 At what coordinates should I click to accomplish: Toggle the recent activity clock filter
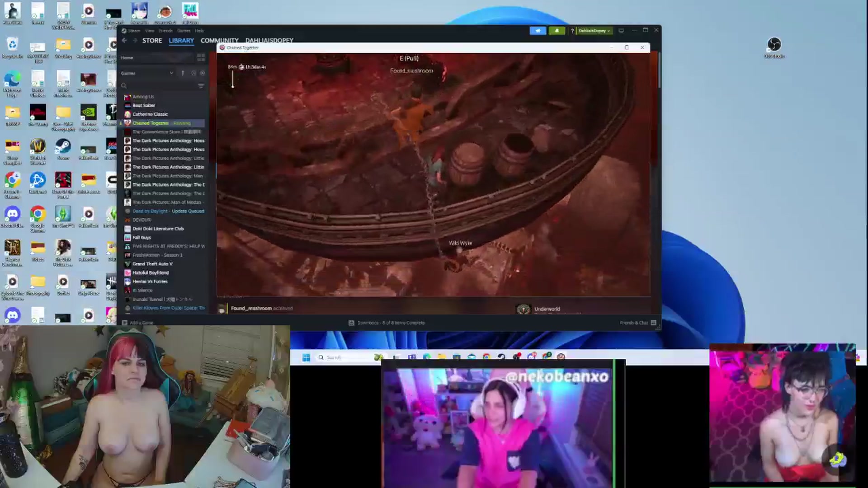point(193,73)
